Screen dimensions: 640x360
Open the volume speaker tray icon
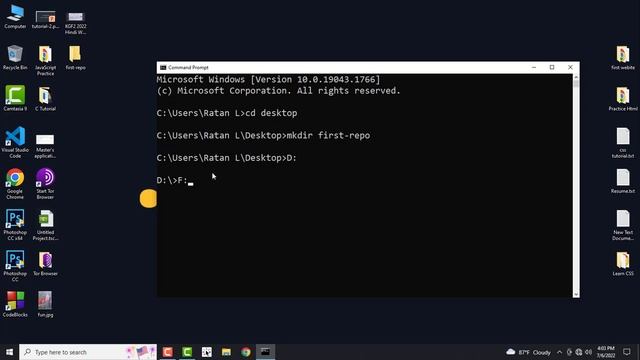click(588, 352)
